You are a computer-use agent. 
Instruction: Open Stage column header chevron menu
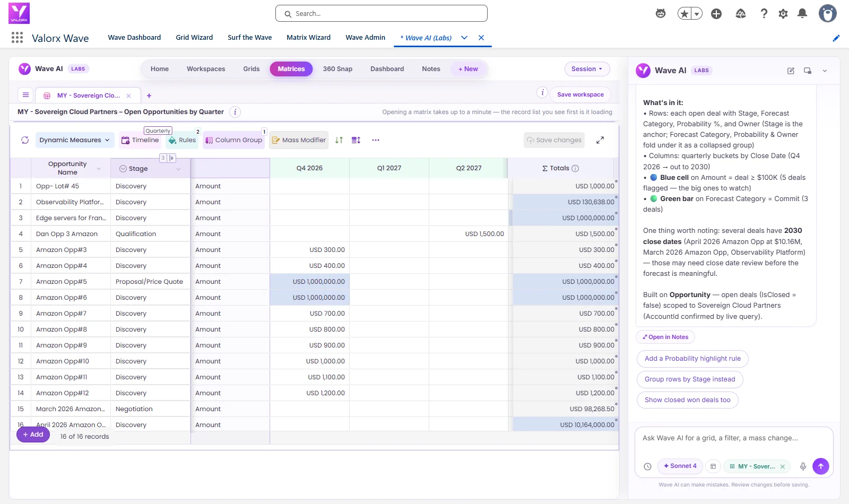pyautogui.click(x=178, y=169)
